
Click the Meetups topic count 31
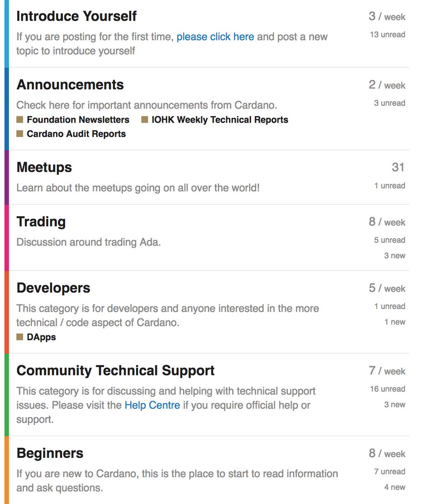pyautogui.click(x=398, y=168)
